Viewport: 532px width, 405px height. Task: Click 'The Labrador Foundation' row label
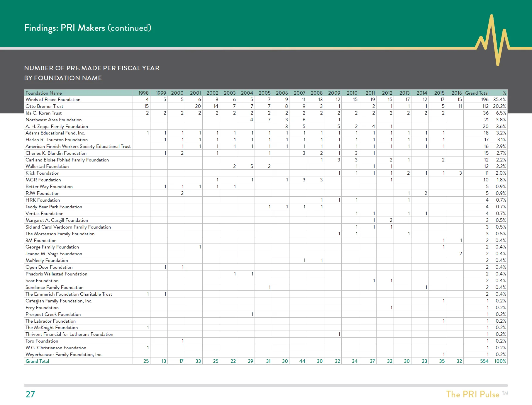pyautogui.click(x=50, y=321)
